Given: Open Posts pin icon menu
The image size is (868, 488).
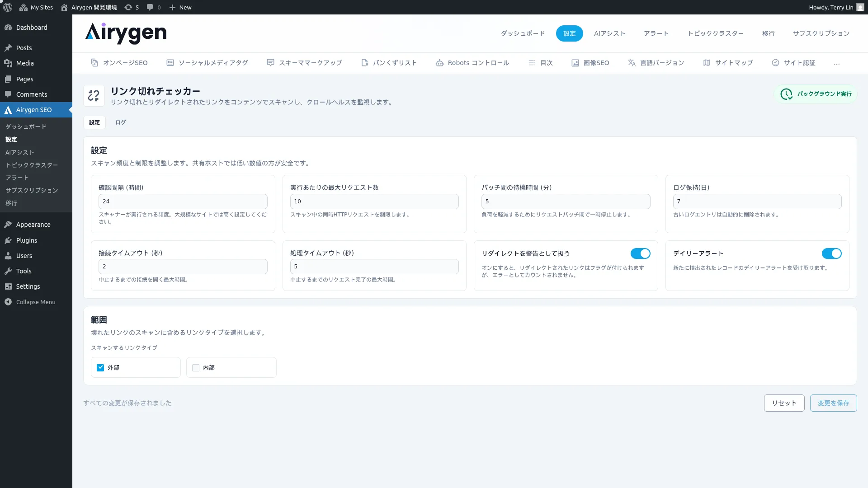Looking at the screenshot, I should pyautogui.click(x=36, y=48).
